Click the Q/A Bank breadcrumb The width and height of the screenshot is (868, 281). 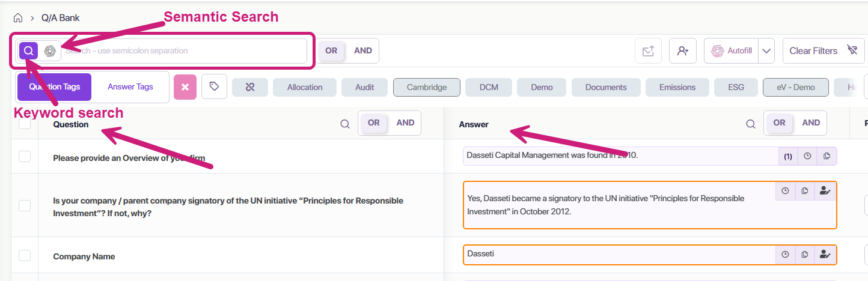(x=61, y=18)
